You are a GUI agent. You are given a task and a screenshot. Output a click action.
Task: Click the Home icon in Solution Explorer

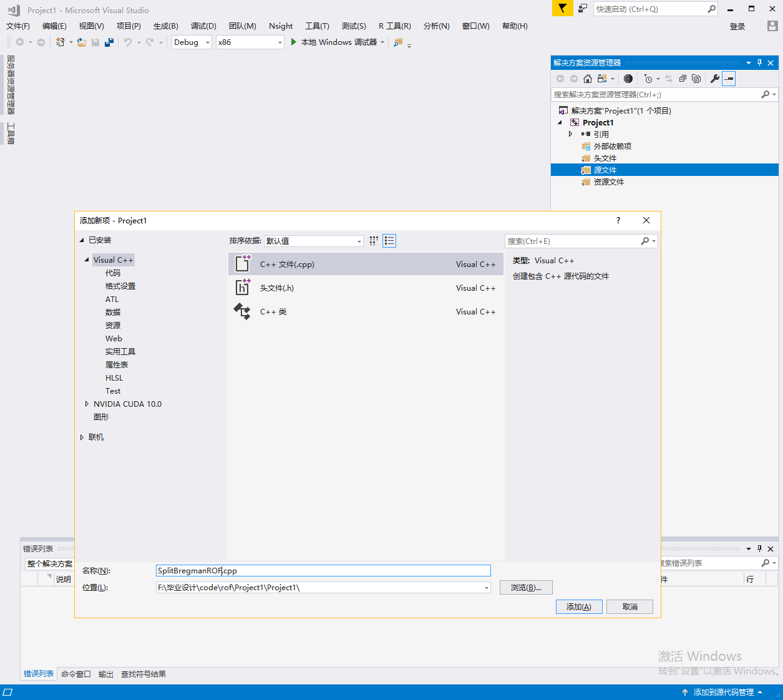click(588, 79)
